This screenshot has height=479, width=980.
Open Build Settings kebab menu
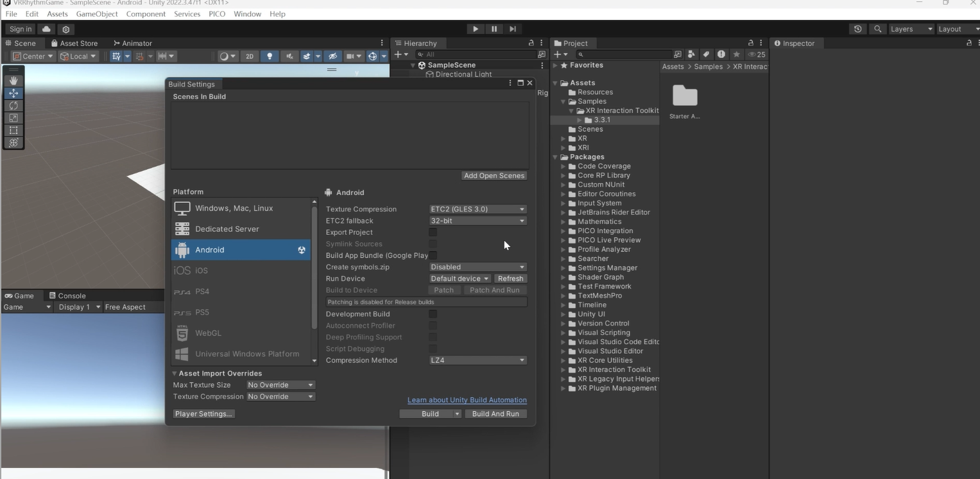pyautogui.click(x=510, y=83)
